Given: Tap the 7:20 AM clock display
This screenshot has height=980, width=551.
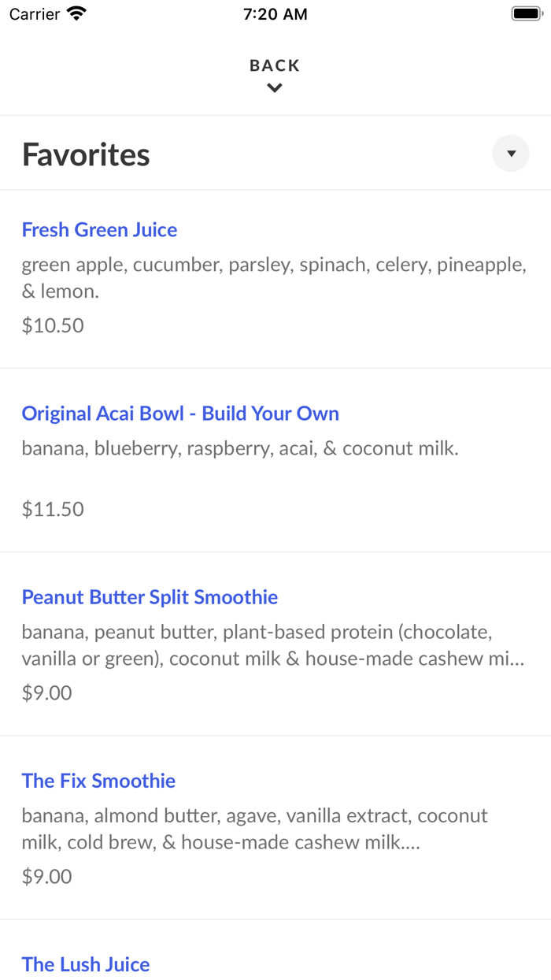Looking at the screenshot, I should [275, 13].
